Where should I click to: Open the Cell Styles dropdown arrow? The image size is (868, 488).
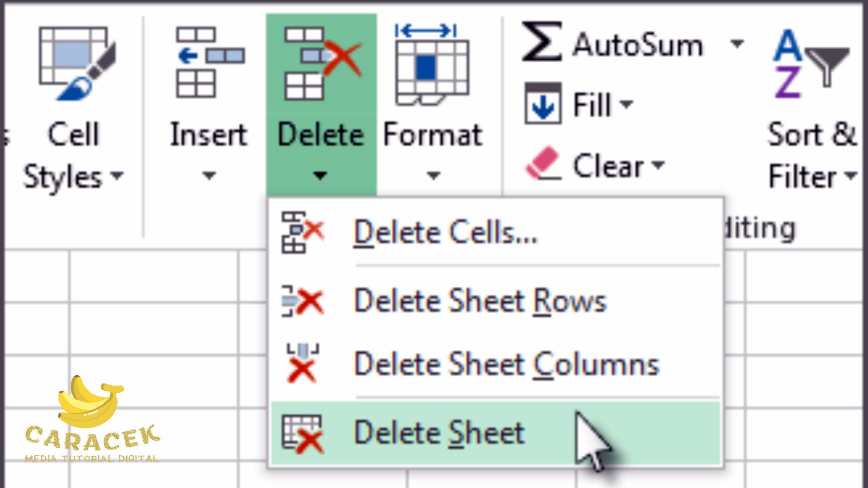[x=117, y=176]
